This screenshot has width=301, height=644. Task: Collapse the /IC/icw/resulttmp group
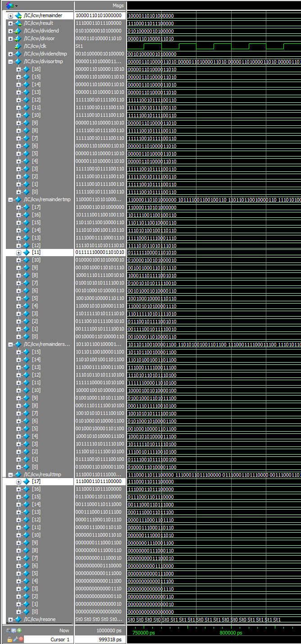pyautogui.click(x=10, y=474)
